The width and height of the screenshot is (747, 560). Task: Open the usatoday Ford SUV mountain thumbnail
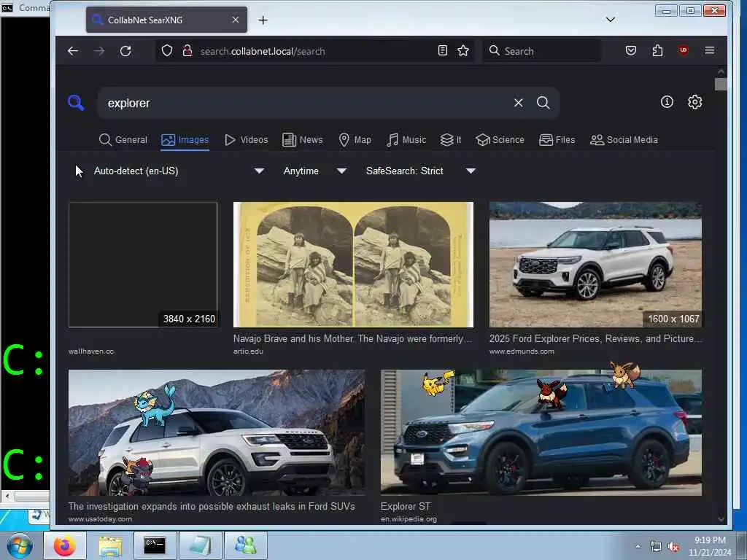pyautogui.click(x=217, y=432)
